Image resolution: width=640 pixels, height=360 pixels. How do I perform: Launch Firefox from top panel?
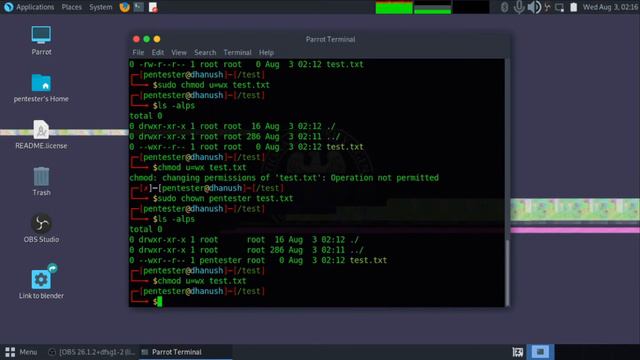click(x=124, y=7)
